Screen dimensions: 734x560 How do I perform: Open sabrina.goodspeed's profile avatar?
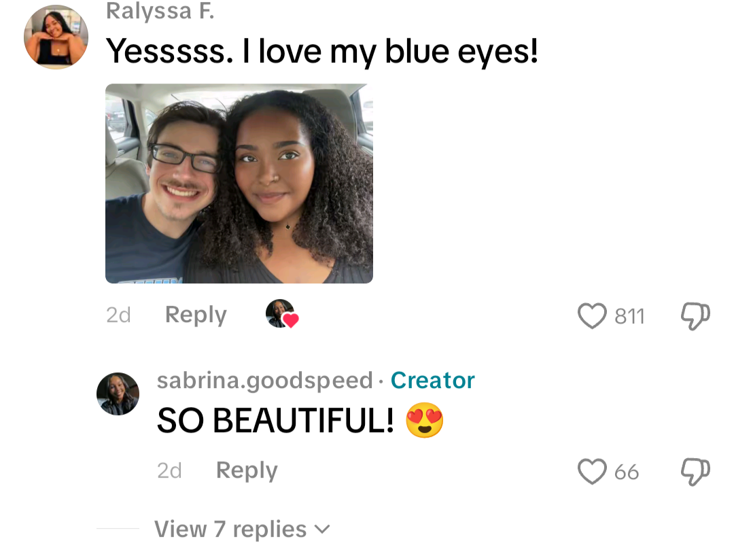tap(118, 393)
